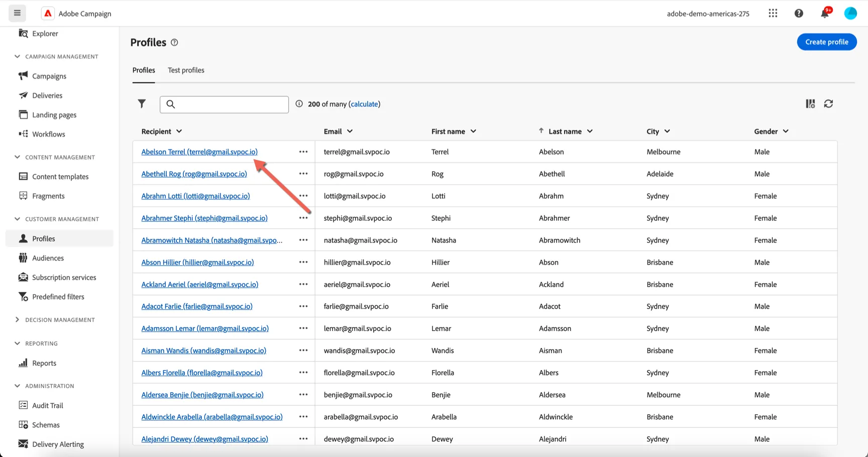Click info icon next to Profiles title

click(x=174, y=43)
